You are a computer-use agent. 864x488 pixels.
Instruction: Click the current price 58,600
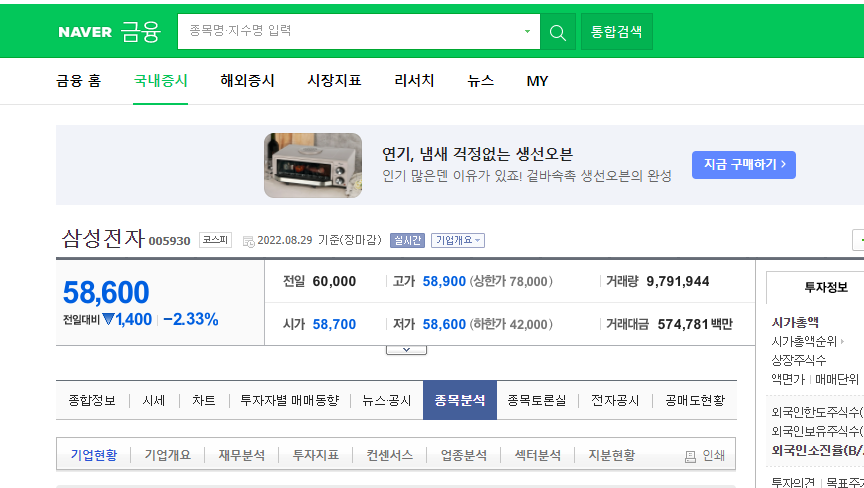106,292
